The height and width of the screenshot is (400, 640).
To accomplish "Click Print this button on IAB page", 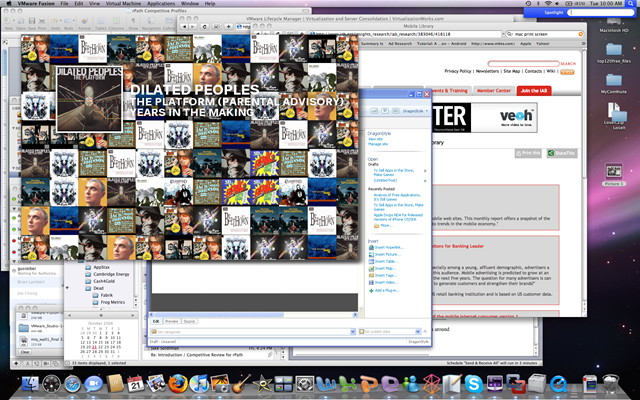I will pos(528,153).
